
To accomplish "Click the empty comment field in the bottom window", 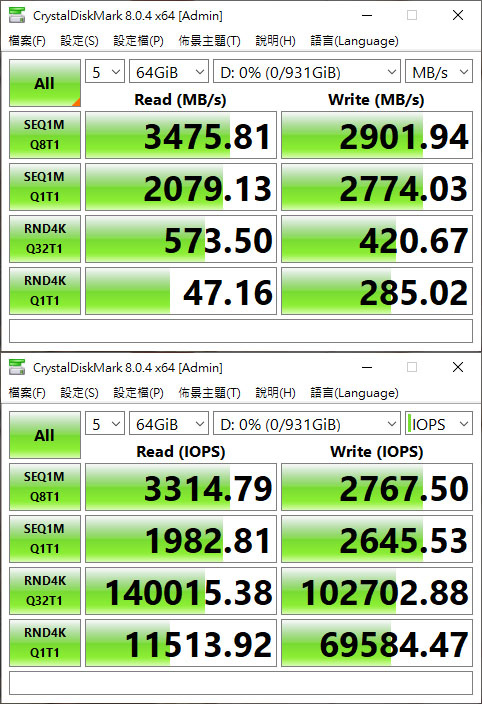I will (241, 683).
